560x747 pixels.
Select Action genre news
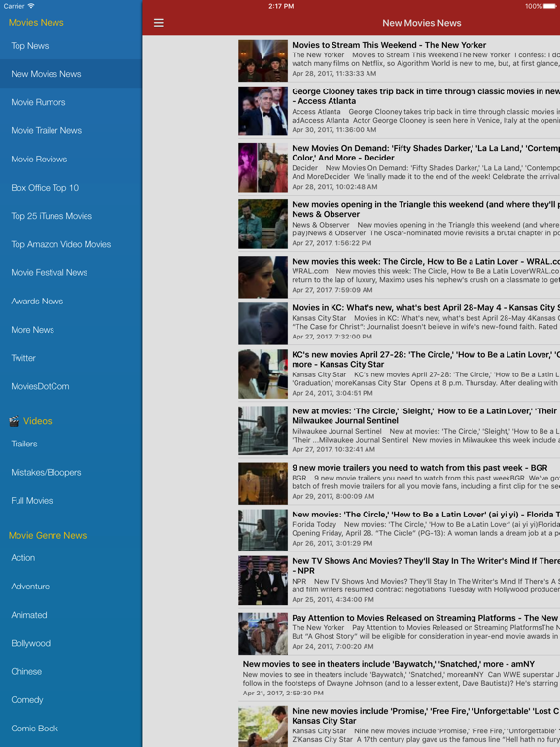(x=71, y=558)
